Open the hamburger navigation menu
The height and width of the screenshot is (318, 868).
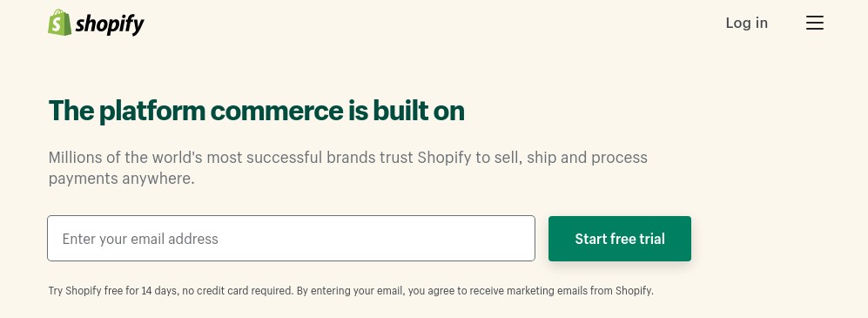tap(814, 23)
